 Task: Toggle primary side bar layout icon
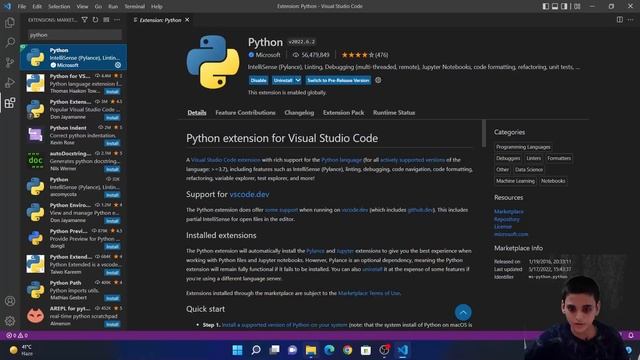coord(546,6)
